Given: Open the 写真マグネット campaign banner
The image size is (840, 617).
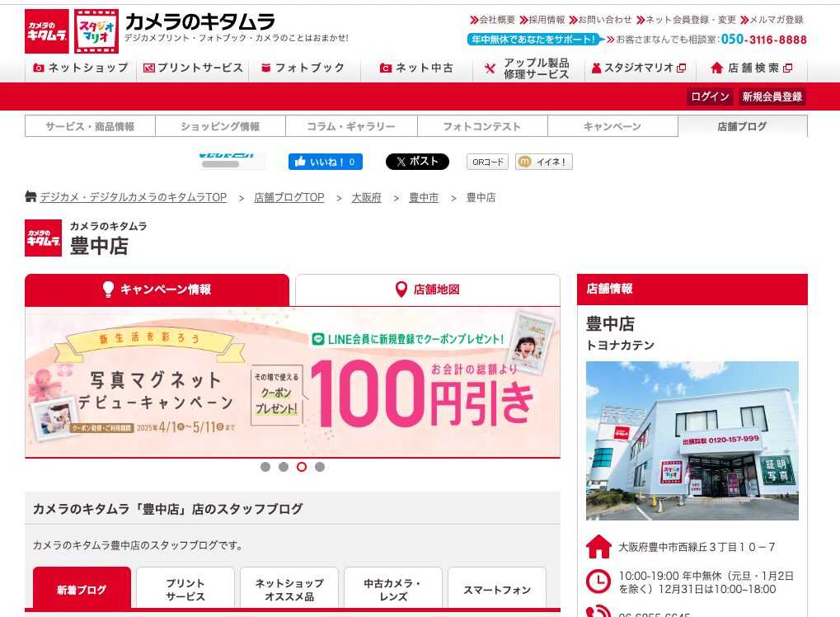Looking at the screenshot, I should pyautogui.click(x=293, y=382).
